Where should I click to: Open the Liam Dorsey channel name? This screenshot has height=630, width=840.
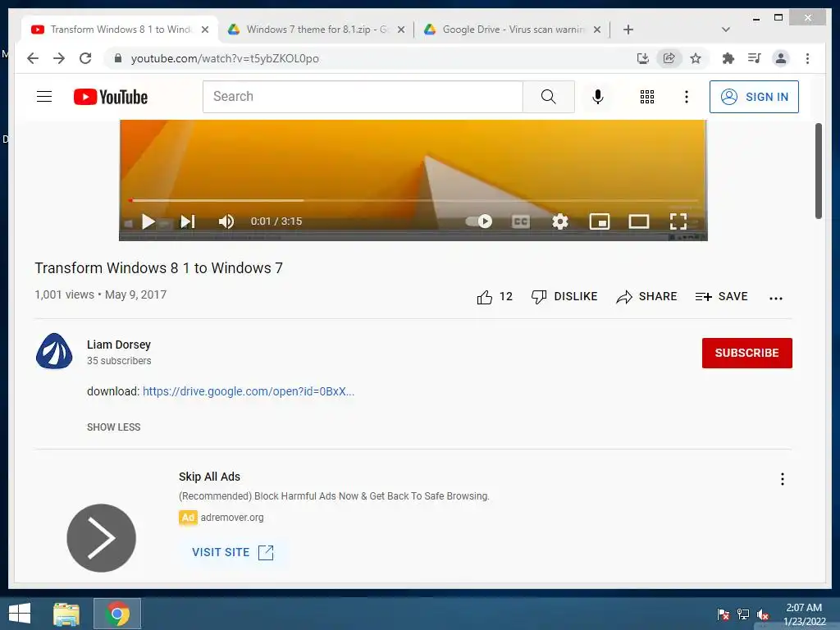click(x=119, y=345)
